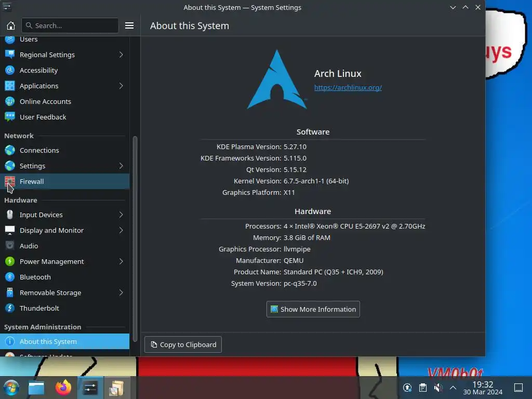Click the Accessibility icon in sidebar
The width and height of the screenshot is (532, 399).
pos(10,70)
